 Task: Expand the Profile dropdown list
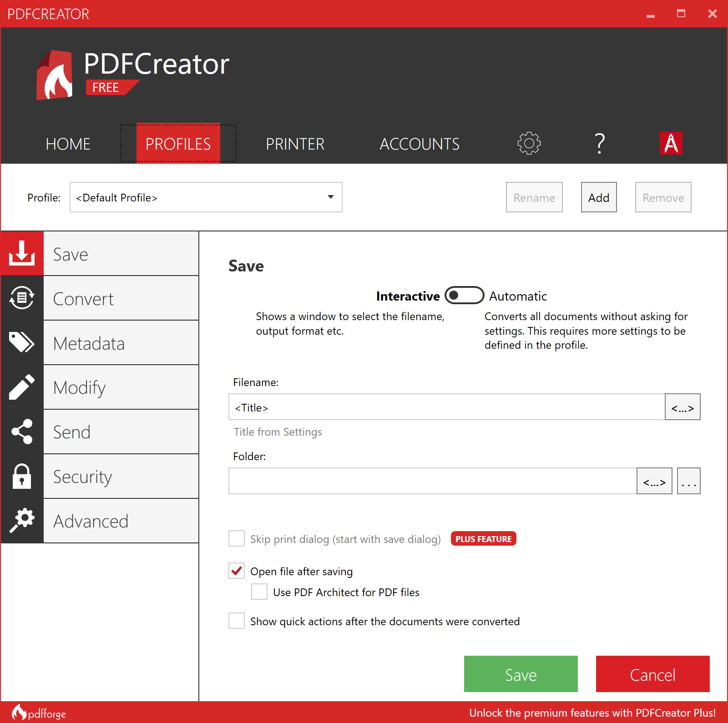[x=330, y=197]
